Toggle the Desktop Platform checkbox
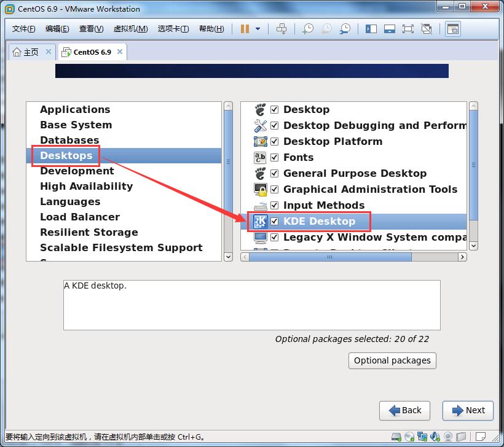Screen dimensions: 504x447 [x=274, y=141]
